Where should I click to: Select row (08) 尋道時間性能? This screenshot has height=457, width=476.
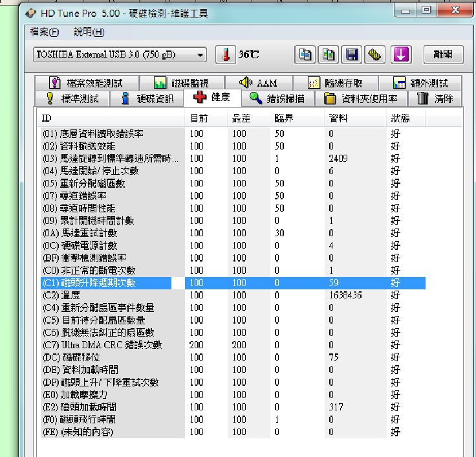[233, 208]
